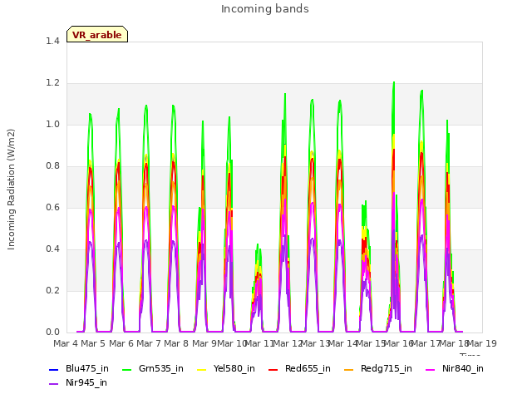The height and width of the screenshot is (399, 532).
Task: Select the Yel580_in legend label
Action: 234,369
